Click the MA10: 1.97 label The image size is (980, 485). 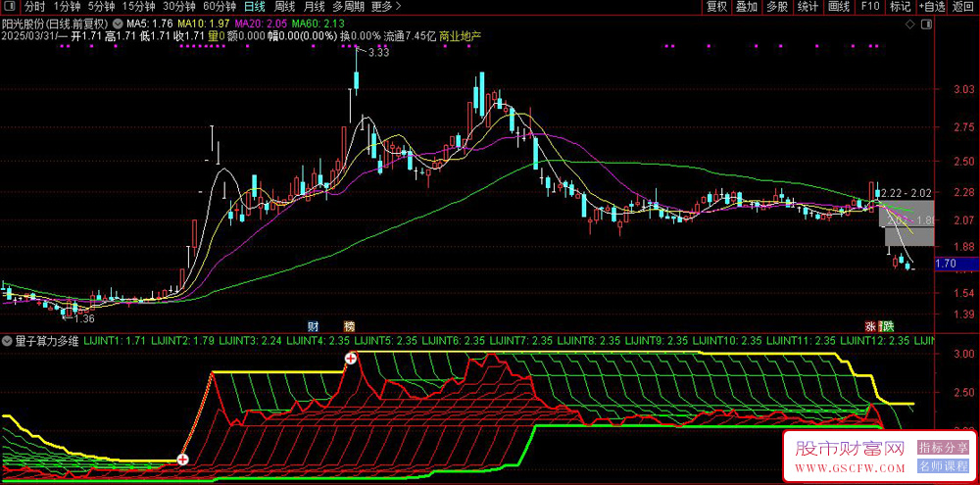203,24
